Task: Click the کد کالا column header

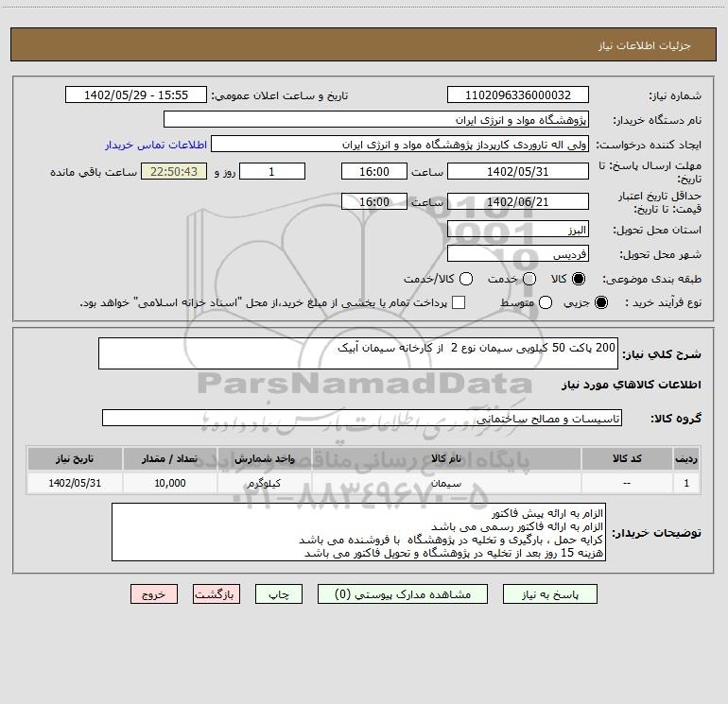Action: coord(627,459)
